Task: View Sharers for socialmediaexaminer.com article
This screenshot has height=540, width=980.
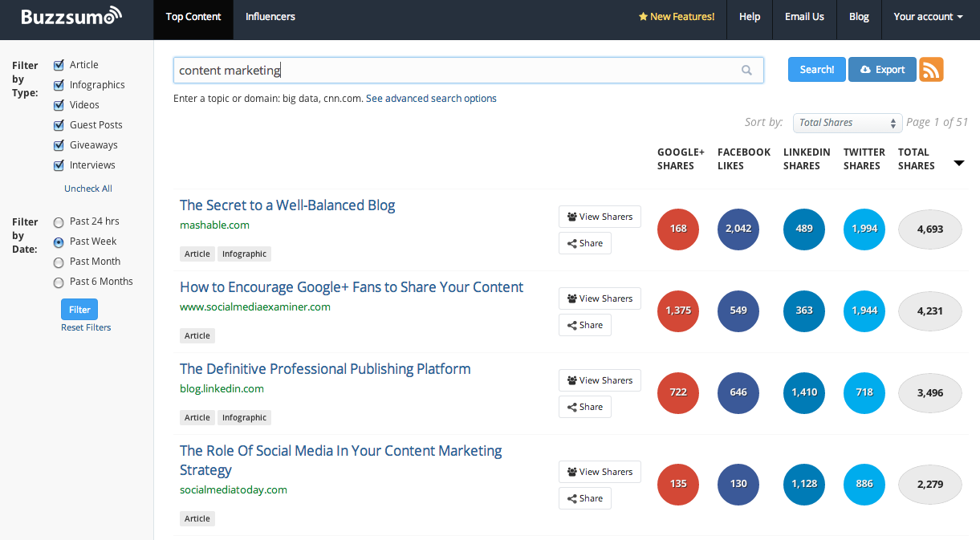Action: pyautogui.click(x=600, y=298)
